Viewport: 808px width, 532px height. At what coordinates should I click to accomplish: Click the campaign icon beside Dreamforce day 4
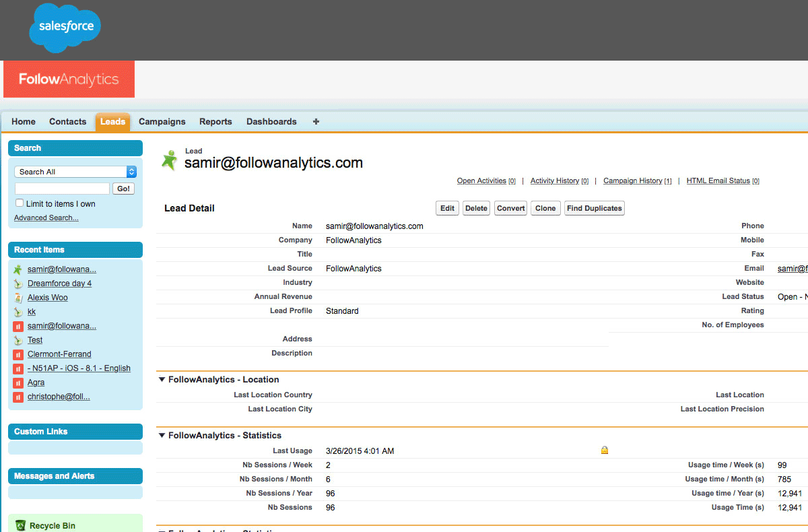(x=19, y=284)
